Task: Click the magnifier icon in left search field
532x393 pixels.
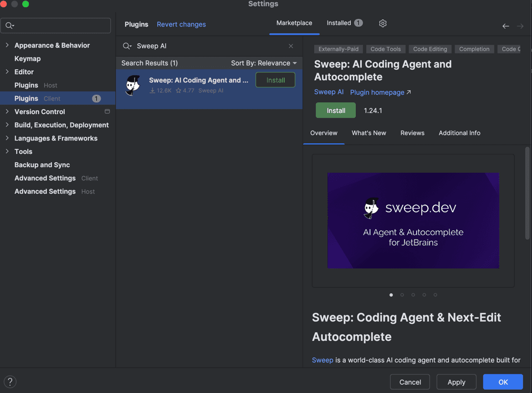Action: click(9, 25)
